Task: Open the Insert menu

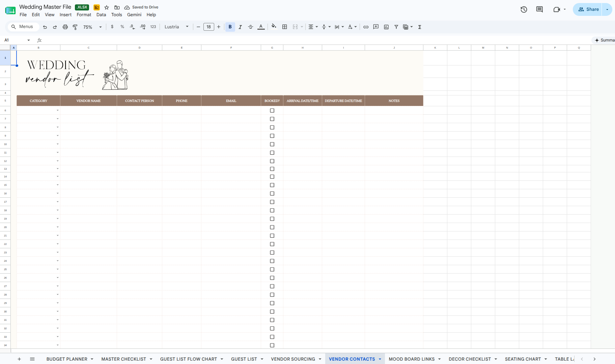Action: [65, 15]
